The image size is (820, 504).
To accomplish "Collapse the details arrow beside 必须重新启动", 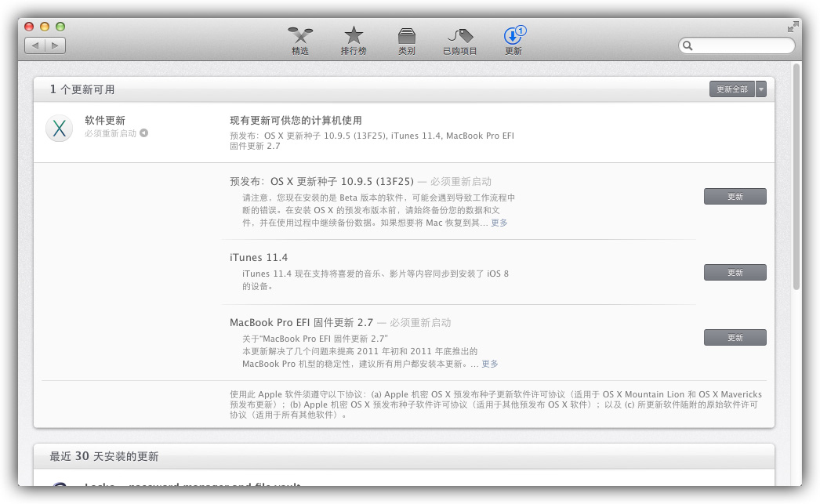I will point(143,133).
